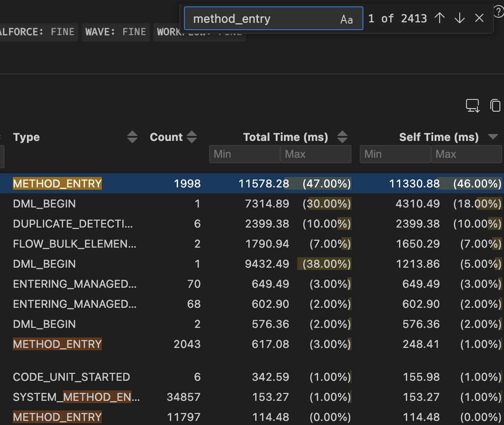Sort by Total Time column arrows
504x425 pixels.
pos(342,137)
